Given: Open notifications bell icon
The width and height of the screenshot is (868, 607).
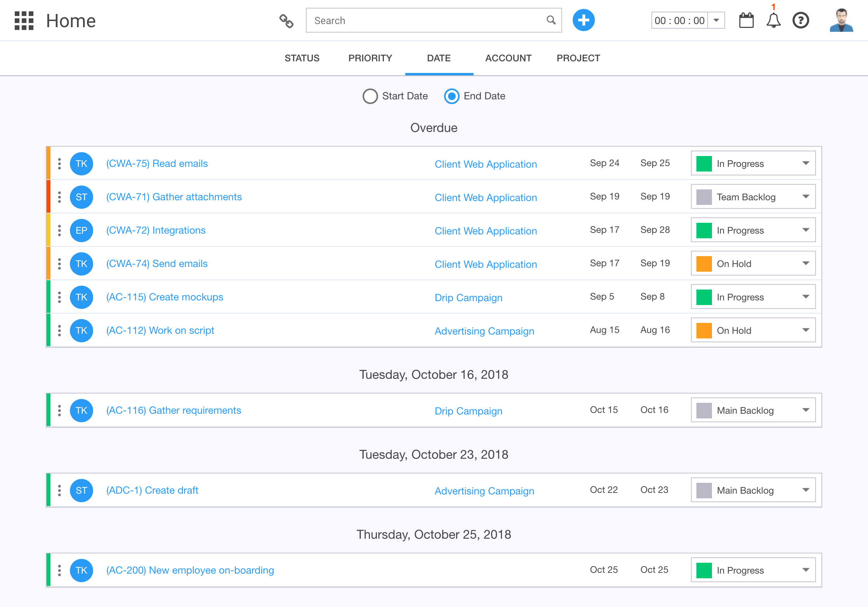Looking at the screenshot, I should point(773,21).
